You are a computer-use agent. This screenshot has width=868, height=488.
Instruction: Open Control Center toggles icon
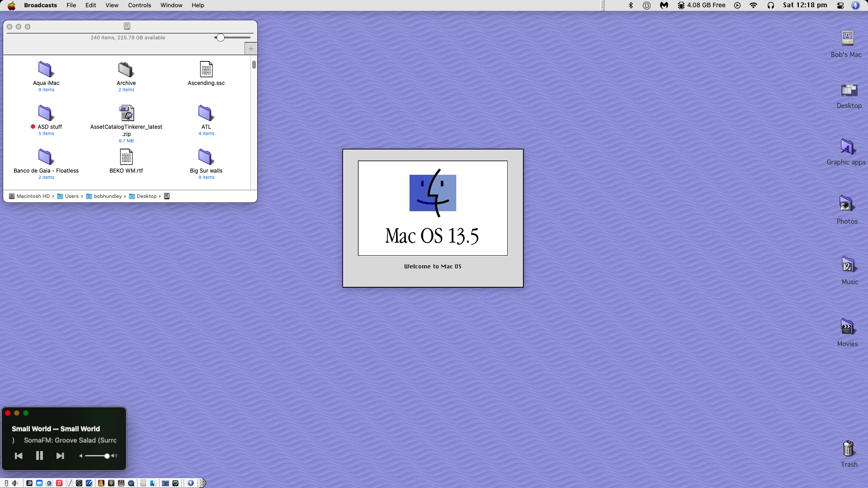(840, 5)
